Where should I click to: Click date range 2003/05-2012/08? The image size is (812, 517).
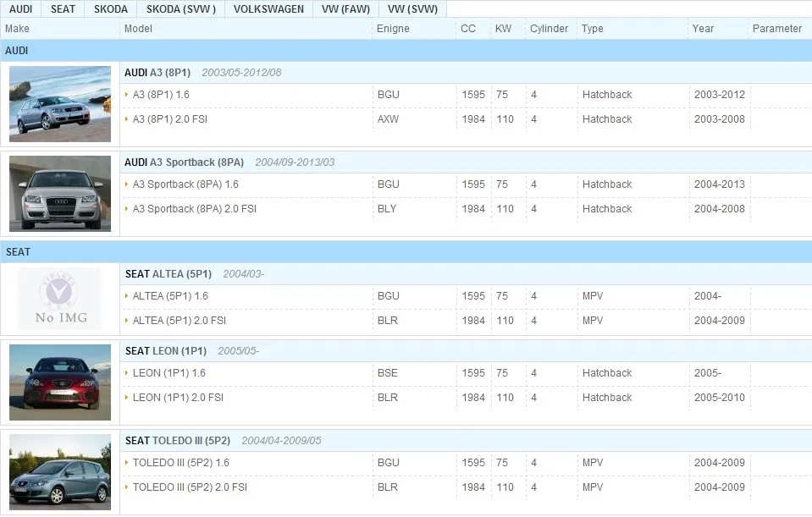pyautogui.click(x=241, y=73)
